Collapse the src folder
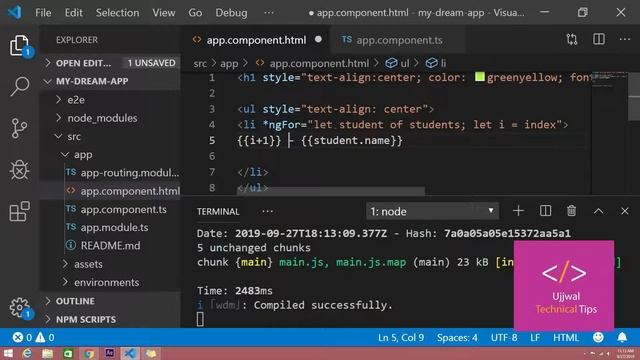 pos(110,136)
